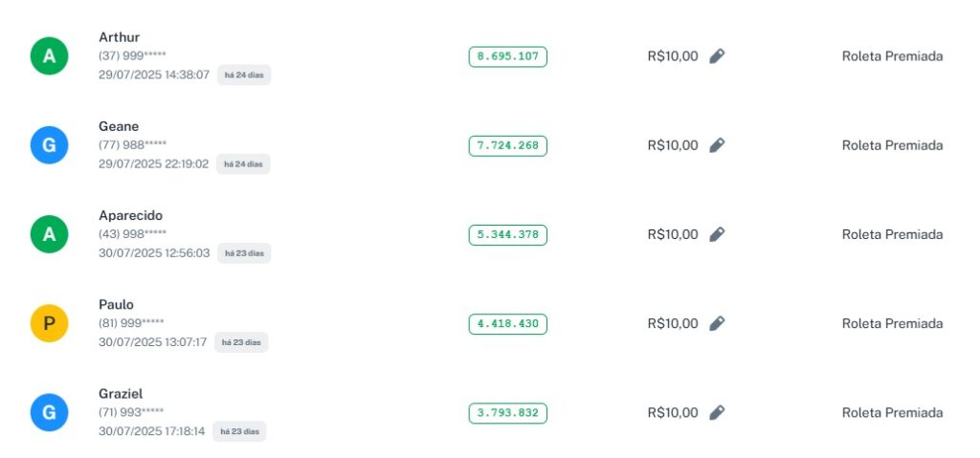Viewport: 980px width, 458px height.
Task: Open Arthur's name entry
Action: tap(119, 37)
